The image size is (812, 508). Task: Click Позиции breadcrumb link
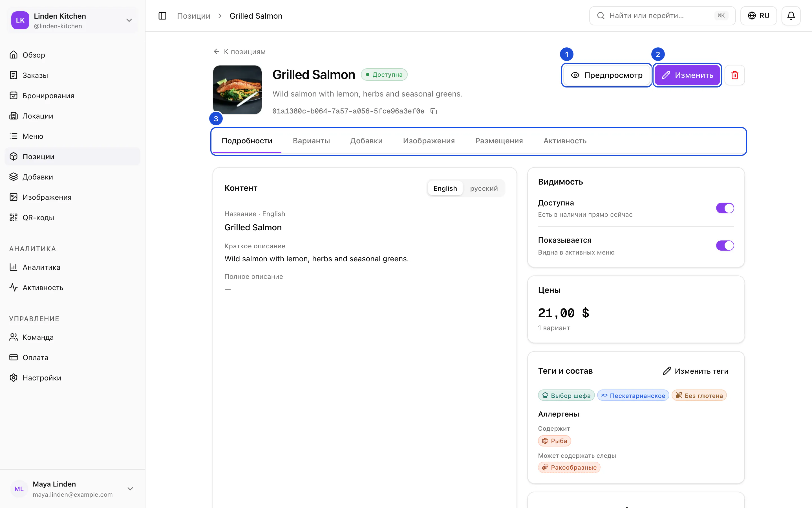point(194,16)
